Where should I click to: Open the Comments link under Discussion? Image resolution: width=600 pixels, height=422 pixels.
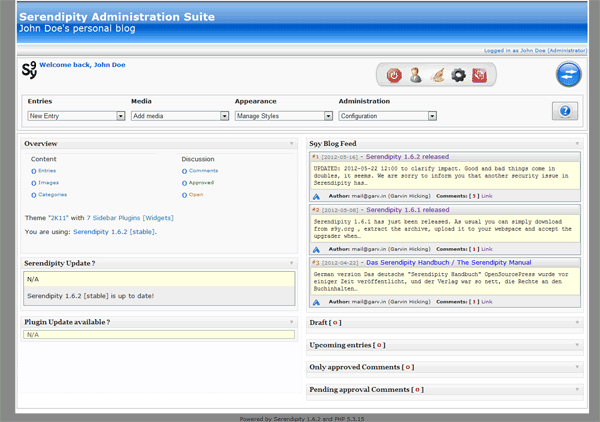point(203,171)
